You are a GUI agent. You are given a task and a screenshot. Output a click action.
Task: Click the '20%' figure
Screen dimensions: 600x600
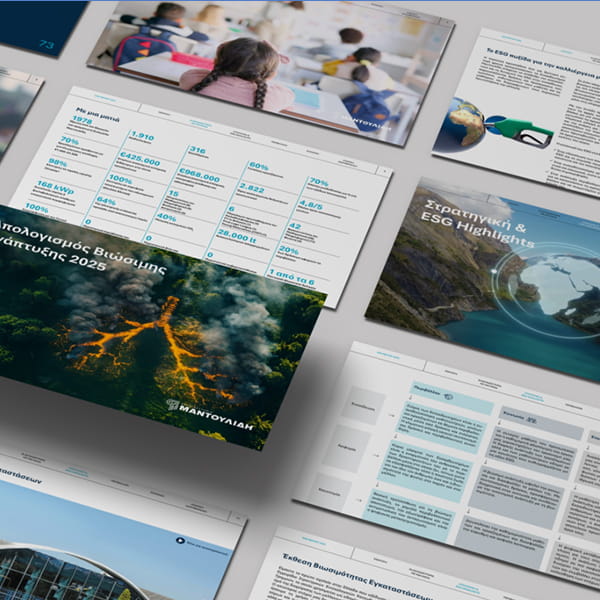289,250
